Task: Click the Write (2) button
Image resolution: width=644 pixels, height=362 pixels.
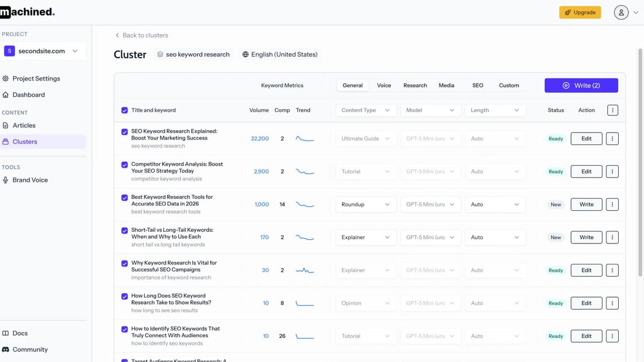Action: (x=581, y=85)
